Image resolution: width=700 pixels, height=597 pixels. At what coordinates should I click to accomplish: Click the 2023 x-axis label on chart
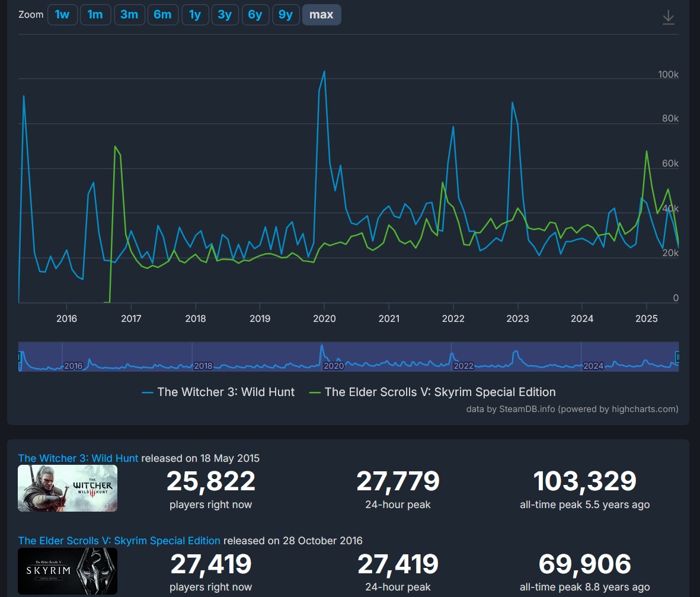[x=517, y=318]
